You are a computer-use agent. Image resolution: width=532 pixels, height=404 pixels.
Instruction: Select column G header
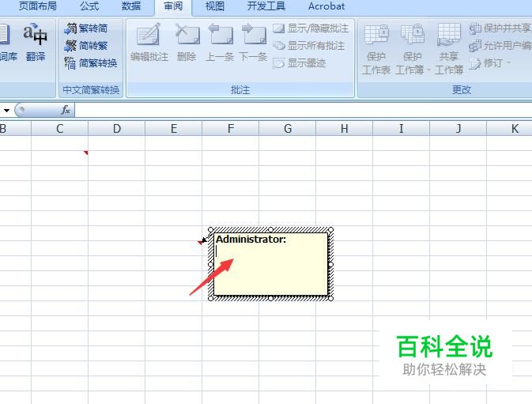coord(288,129)
